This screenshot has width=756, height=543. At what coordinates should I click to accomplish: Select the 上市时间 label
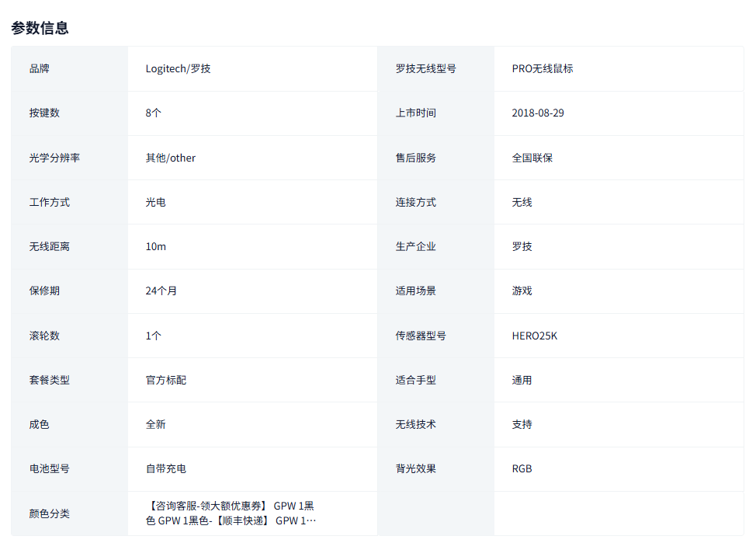point(415,113)
